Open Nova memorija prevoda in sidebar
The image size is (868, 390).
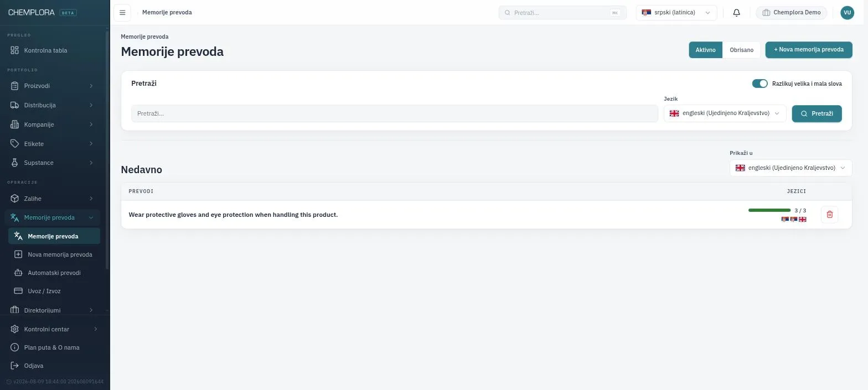(54, 254)
